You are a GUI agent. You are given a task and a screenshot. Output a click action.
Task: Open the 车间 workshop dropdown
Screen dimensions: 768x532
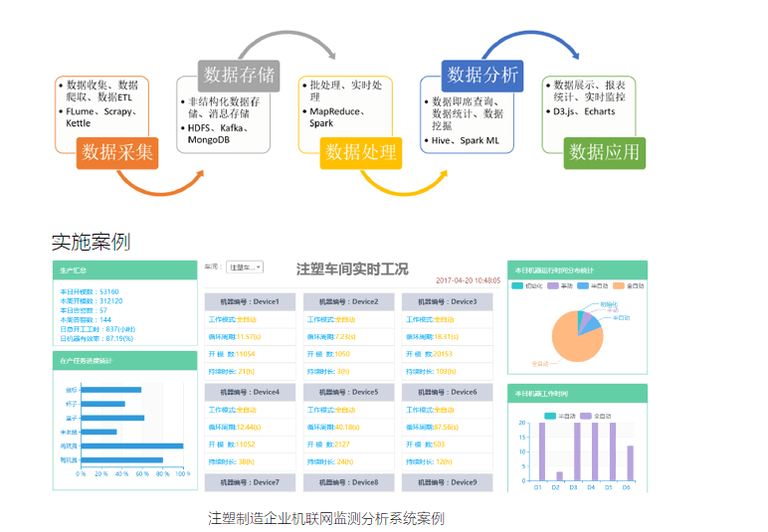245,267
